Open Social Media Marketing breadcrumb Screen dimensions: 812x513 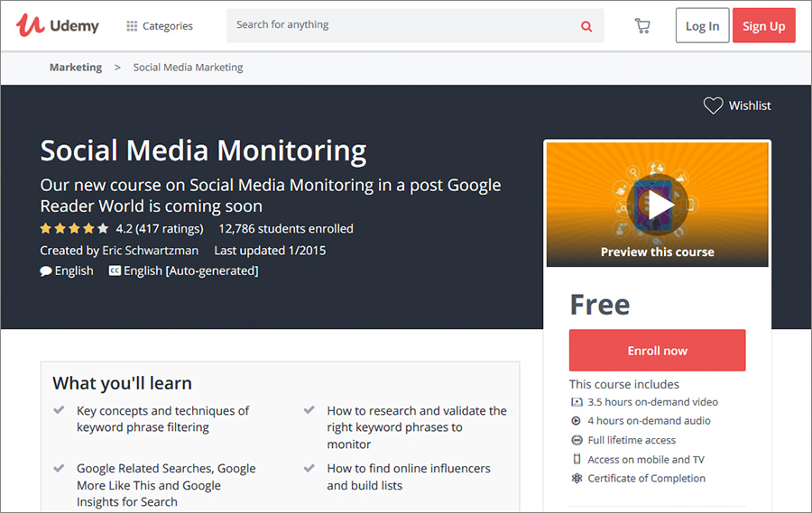(x=188, y=68)
